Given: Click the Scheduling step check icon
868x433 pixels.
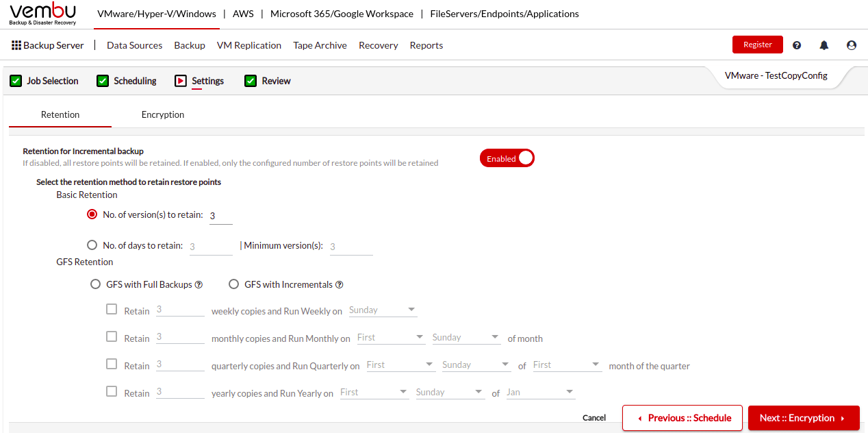Looking at the screenshot, I should pos(103,81).
